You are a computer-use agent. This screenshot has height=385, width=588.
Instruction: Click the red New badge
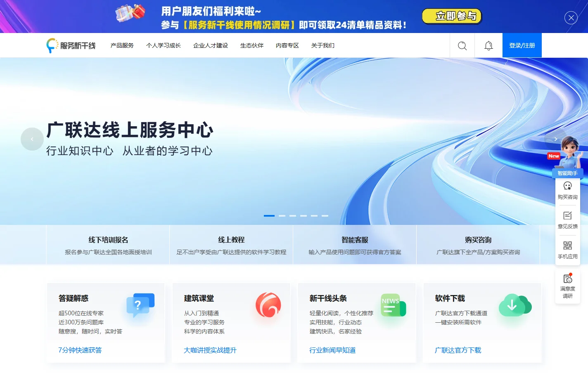pyautogui.click(x=554, y=156)
